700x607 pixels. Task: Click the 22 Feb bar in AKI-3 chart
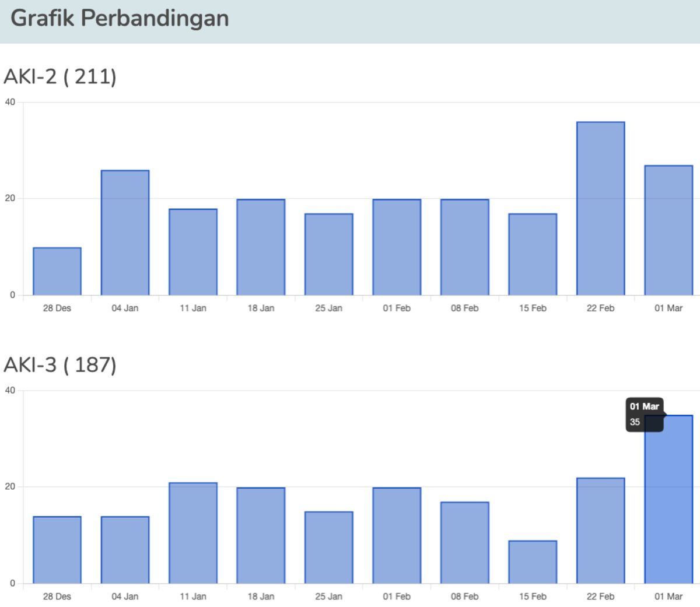(x=601, y=531)
